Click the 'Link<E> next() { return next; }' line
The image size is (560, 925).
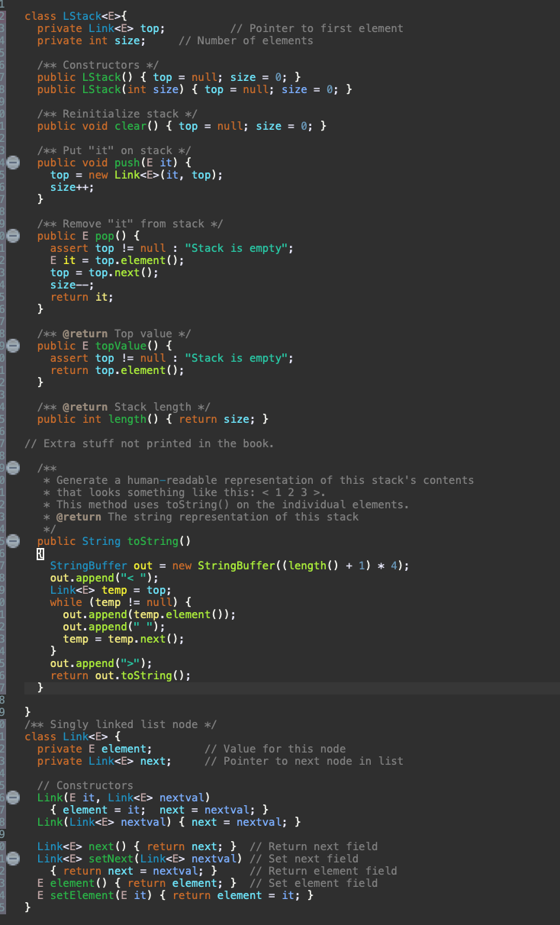137,846
